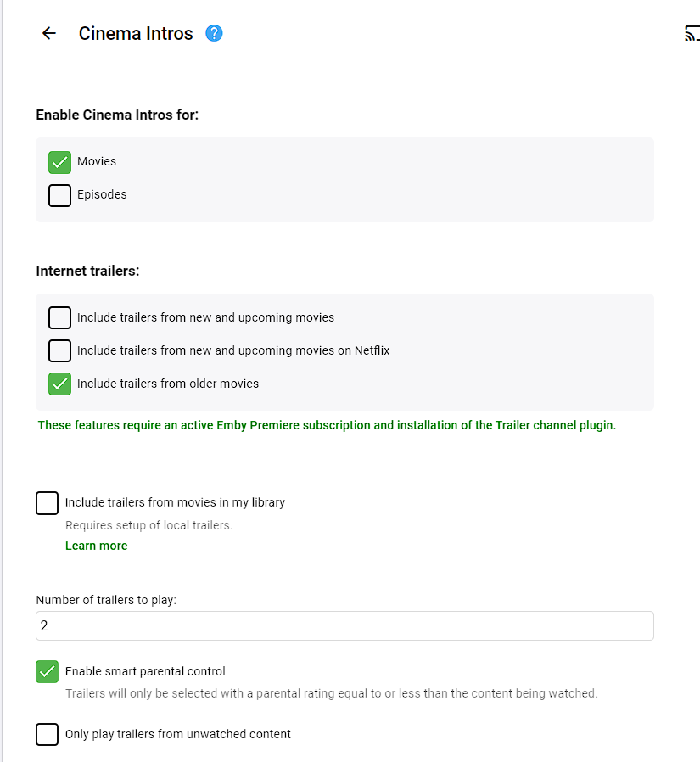Click the 'Internet trailers:' section heading
Viewport: 700px width, 762px height.
click(x=87, y=271)
